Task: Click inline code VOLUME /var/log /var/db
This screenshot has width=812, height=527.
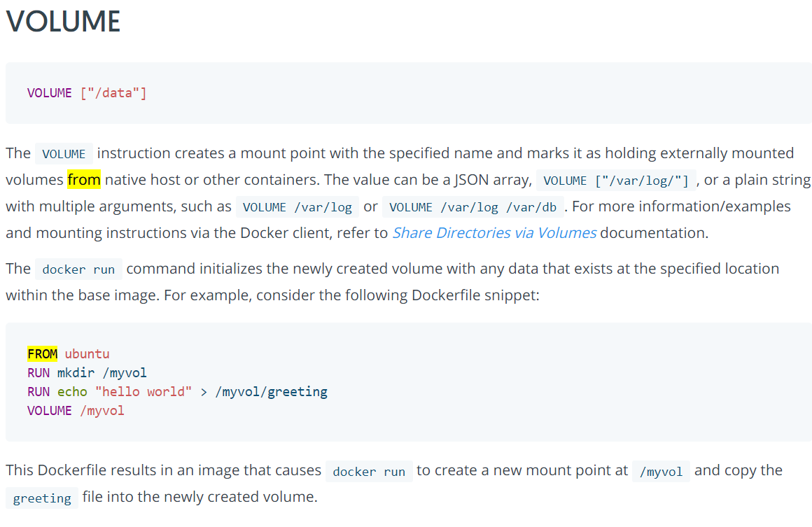Action: click(x=472, y=207)
